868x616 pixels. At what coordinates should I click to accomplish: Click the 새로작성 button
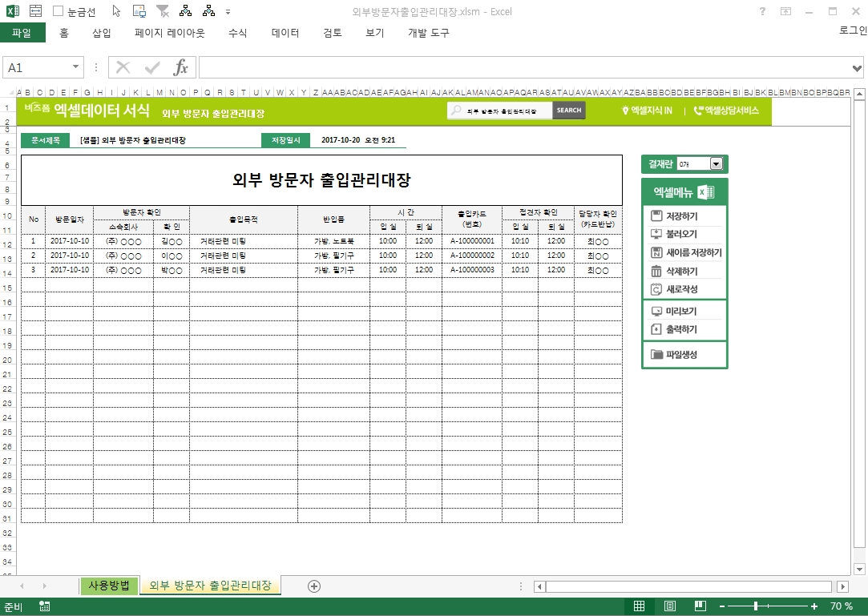click(684, 289)
